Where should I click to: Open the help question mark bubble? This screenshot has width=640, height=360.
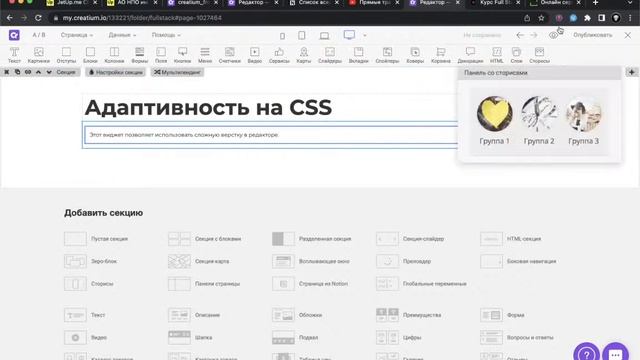pos(587,353)
